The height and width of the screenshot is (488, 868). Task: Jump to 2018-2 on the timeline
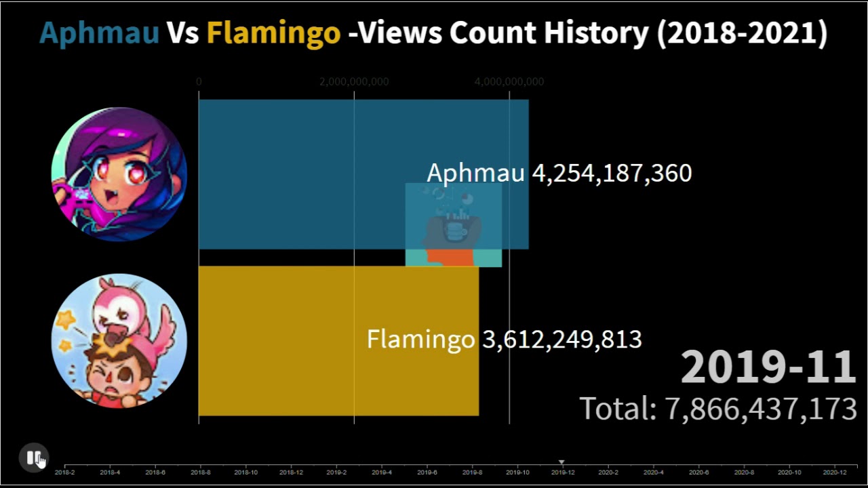[x=65, y=472]
